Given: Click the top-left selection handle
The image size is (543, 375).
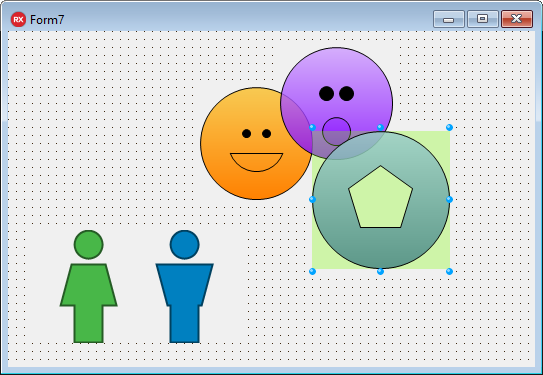Looking at the screenshot, I should [312, 127].
